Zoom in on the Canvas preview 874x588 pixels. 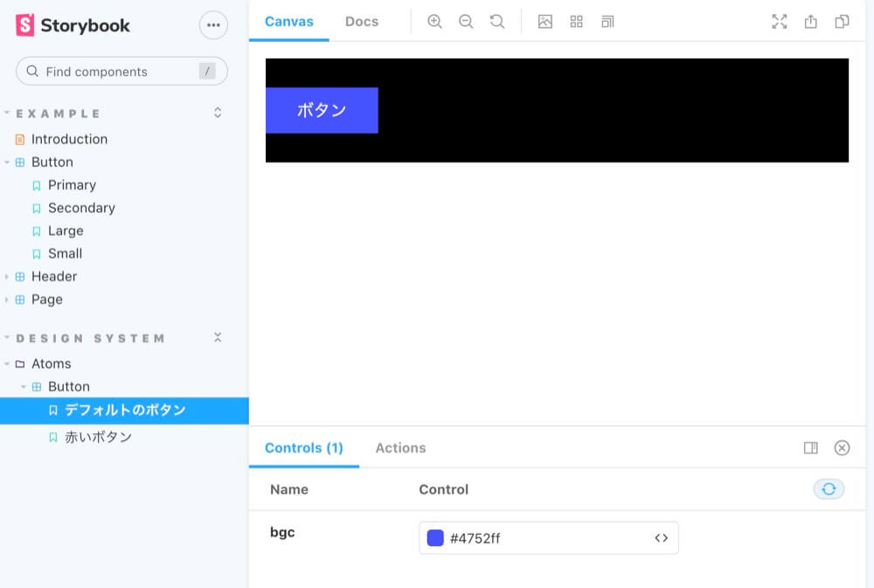tap(434, 21)
